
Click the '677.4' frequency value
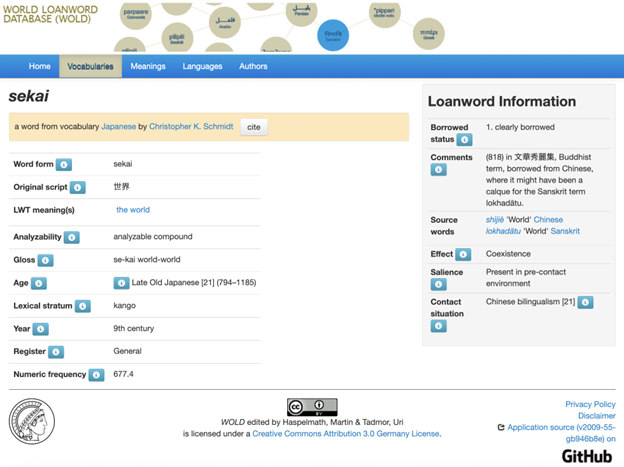coord(123,375)
